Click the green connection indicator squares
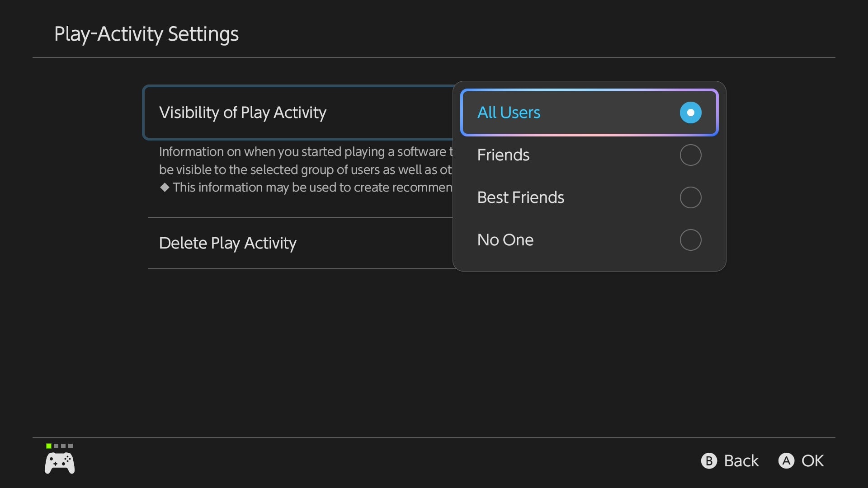This screenshot has width=868, height=488. [59, 446]
